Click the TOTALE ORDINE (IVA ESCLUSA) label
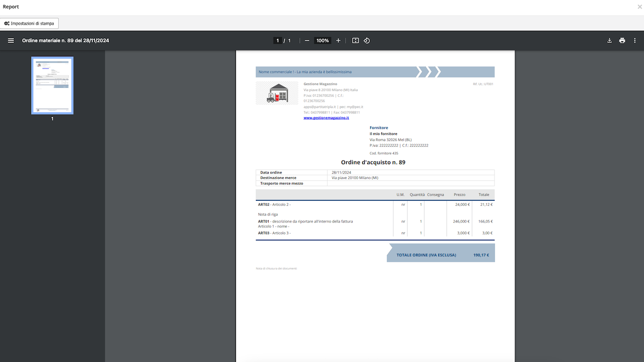Viewport: 644px width, 362px height. coord(426,255)
